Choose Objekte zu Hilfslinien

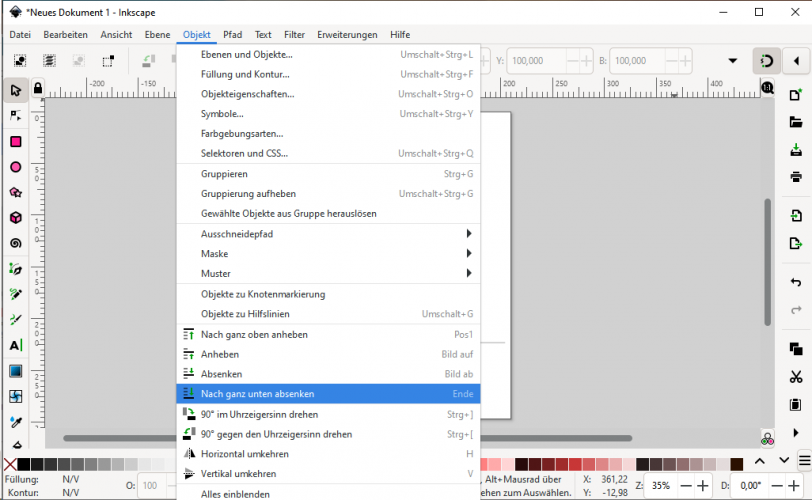click(328, 314)
